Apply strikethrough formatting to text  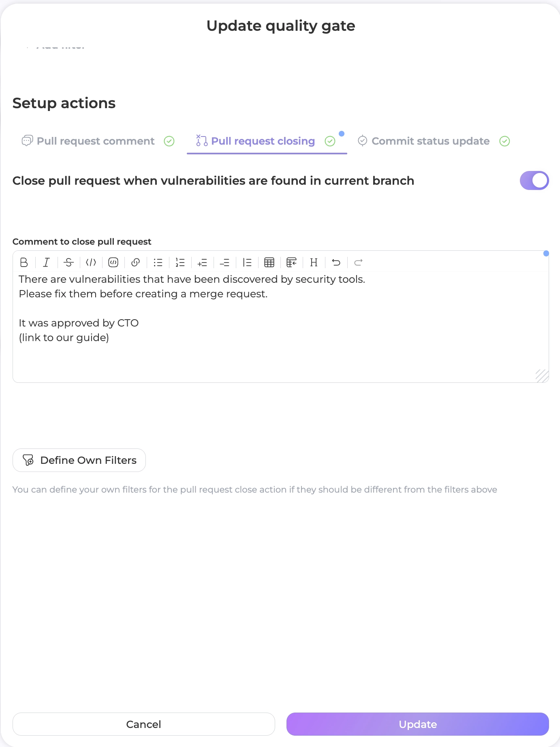tap(69, 263)
